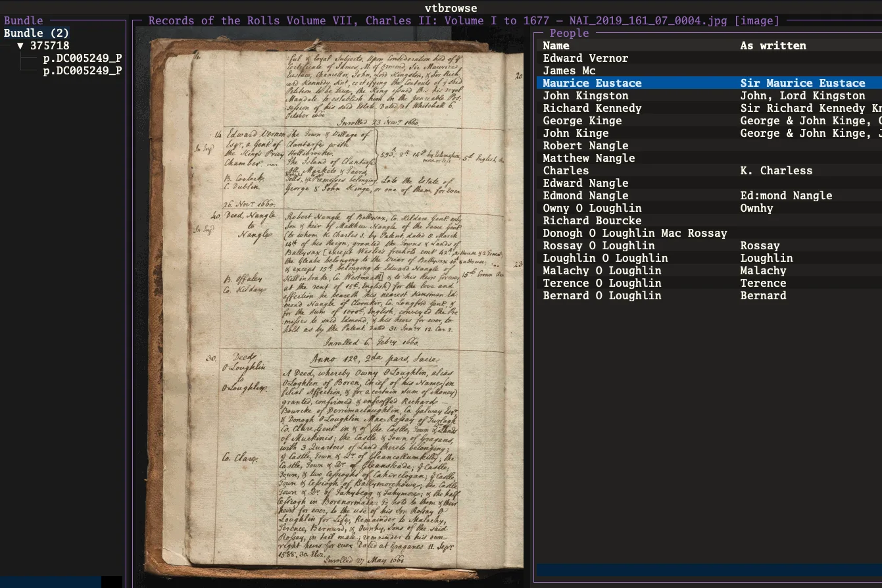This screenshot has height=588, width=882.
Task: Select the Edward Nangle row
Action: 709,183
